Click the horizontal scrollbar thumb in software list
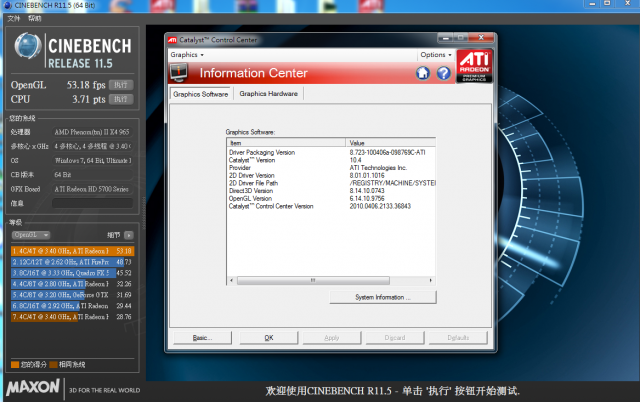Image resolution: width=640 pixels, height=402 pixels. [x=313, y=280]
